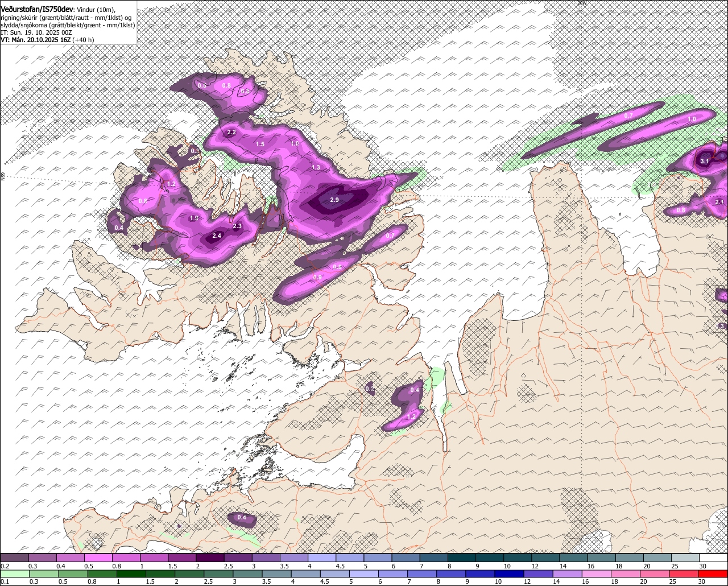Image resolution: width=728 pixels, height=586 pixels.
Task: Pick bottom legend swatch between 1 and 1.5
Action: click(x=133, y=573)
